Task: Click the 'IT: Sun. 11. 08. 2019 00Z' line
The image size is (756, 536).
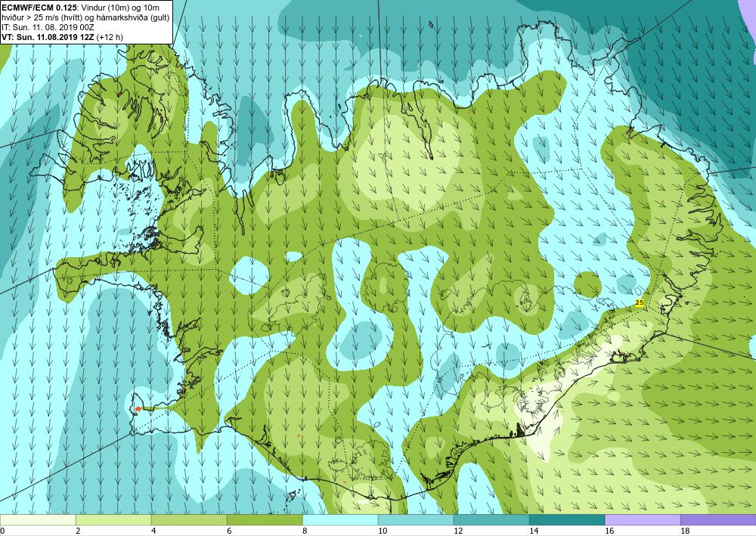Action: click(x=46, y=27)
